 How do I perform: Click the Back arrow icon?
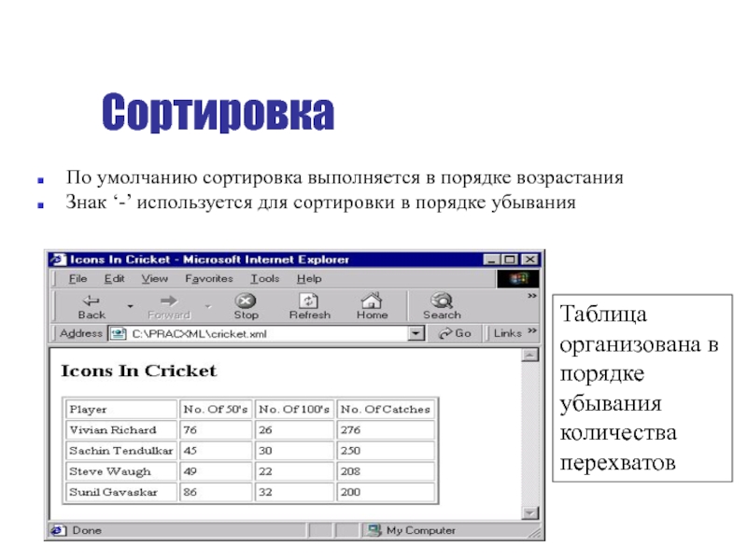click(x=91, y=301)
